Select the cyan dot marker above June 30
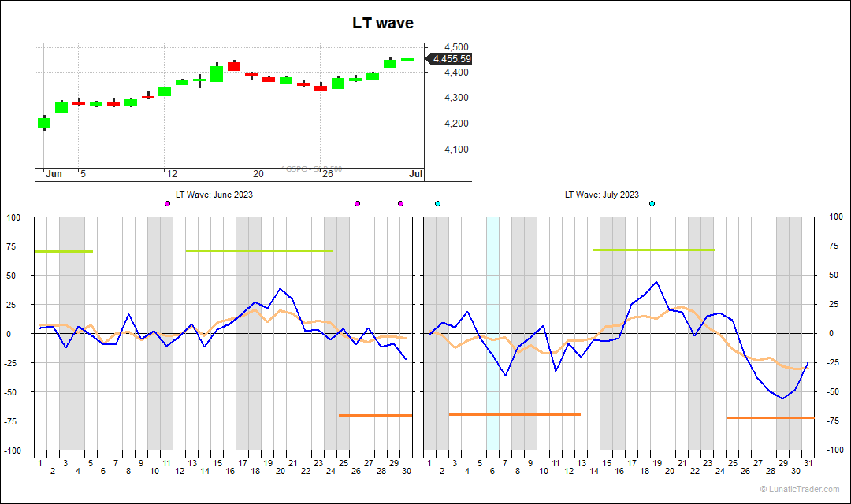Screen dimensions: 851x504 (x=437, y=203)
